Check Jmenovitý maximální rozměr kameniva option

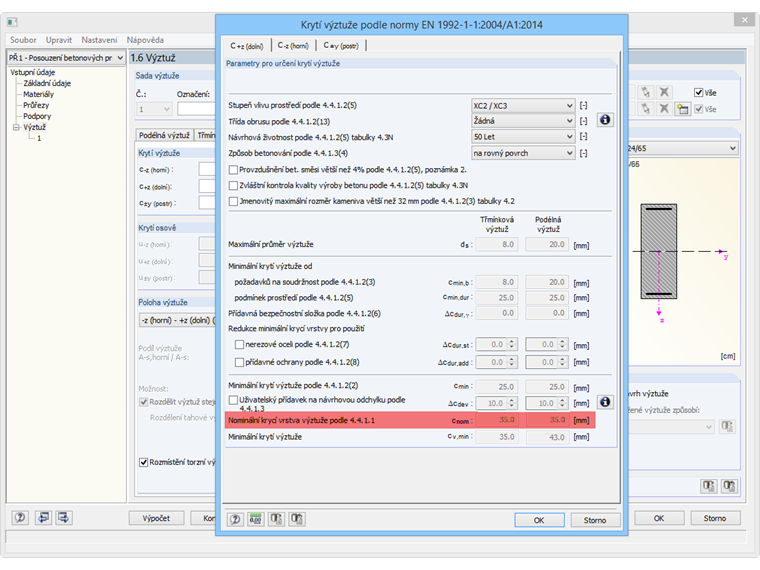[x=233, y=201]
